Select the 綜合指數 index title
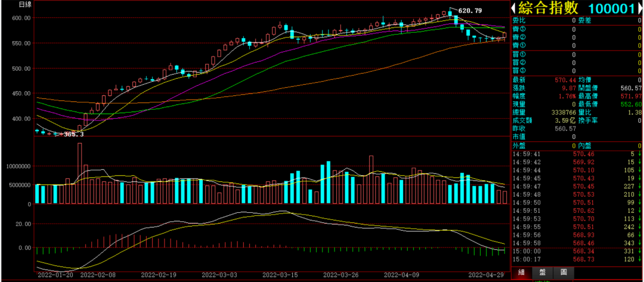Viewport: 644px width, 282px height. [549, 8]
